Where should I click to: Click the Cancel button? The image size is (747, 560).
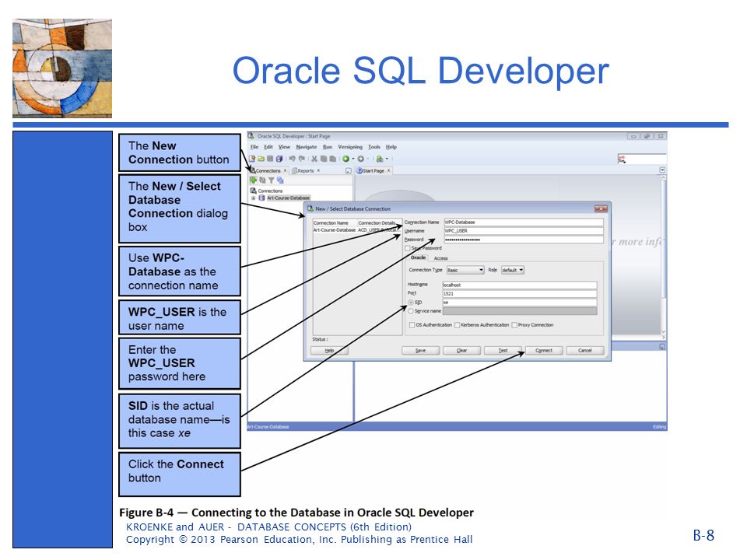[585, 351]
